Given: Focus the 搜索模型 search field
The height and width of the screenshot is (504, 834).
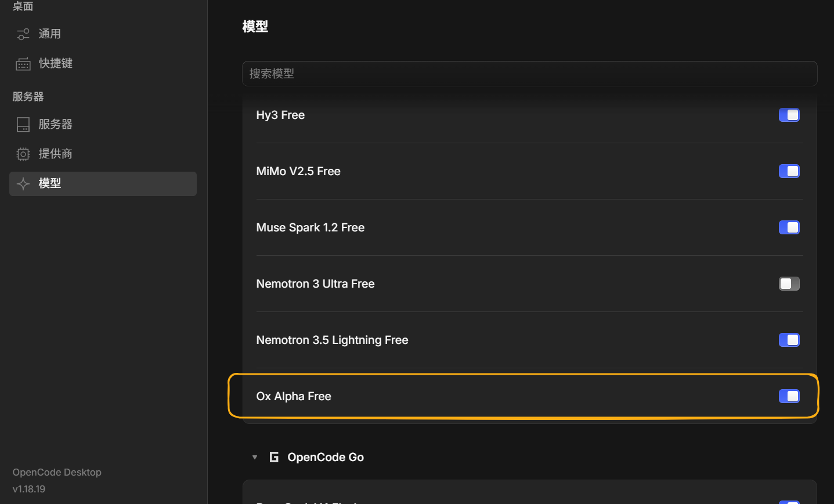Looking at the screenshot, I should [529, 74].
